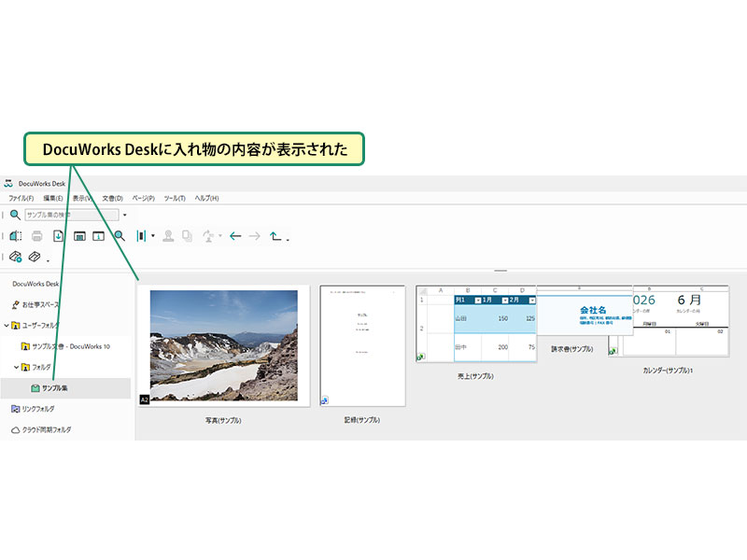747x560 pixels.
Task: Open the ヘルプ(H) menu
Action: [206, 198]
